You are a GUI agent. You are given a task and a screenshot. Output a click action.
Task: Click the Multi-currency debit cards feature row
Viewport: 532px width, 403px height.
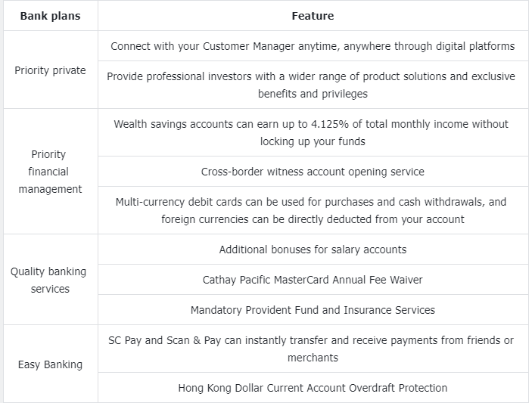313,210
